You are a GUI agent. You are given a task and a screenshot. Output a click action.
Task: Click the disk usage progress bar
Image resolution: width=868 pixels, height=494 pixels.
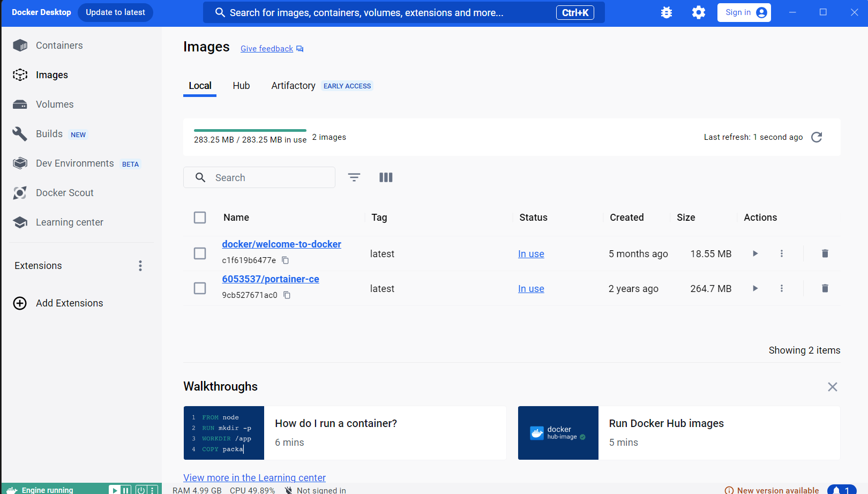(x=250, y=130)
